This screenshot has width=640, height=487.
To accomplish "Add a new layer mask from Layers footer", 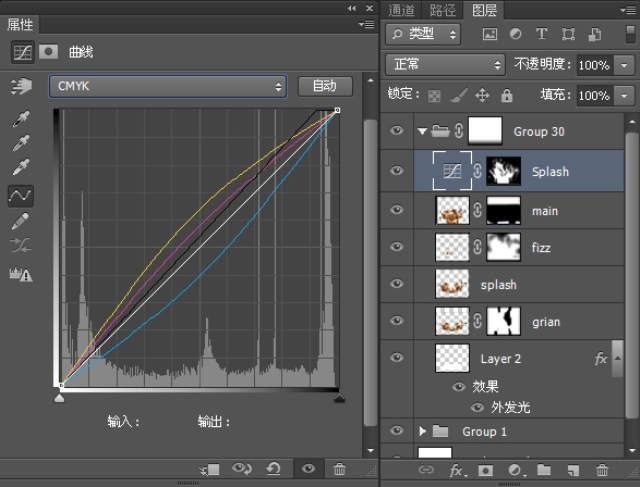I will 485,469.
